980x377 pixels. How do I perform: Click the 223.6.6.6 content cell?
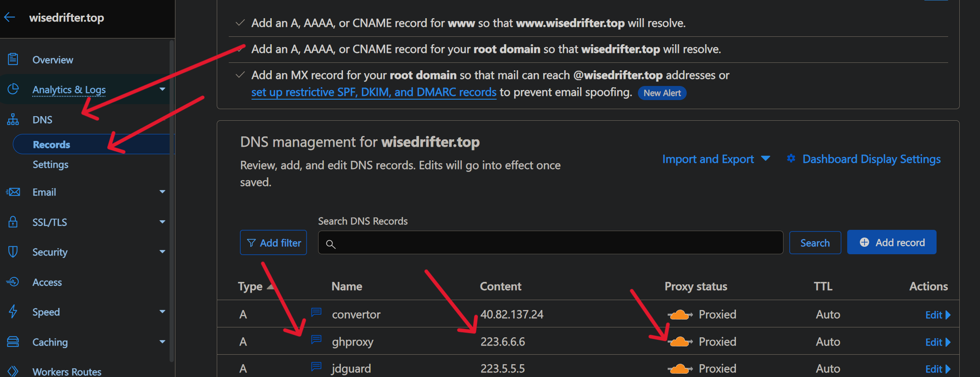(x=503, y=342)
